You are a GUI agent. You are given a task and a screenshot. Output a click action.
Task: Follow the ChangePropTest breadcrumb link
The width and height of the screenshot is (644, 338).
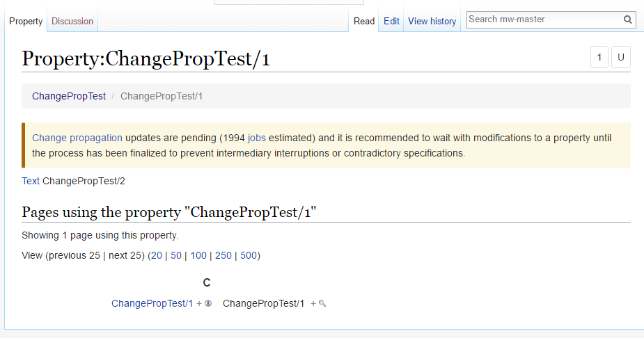[x=69, y=96]
